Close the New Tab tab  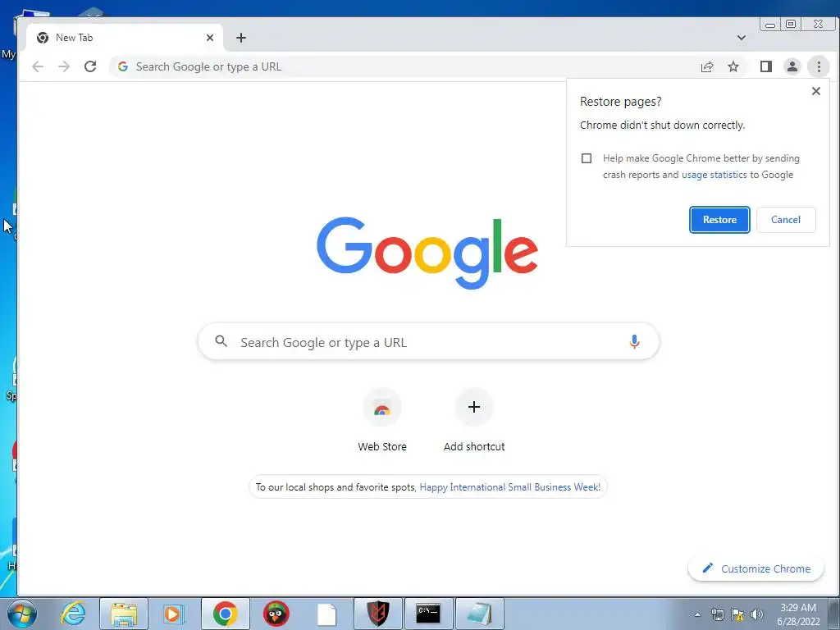pyautogui.click(x=210, y=38)
